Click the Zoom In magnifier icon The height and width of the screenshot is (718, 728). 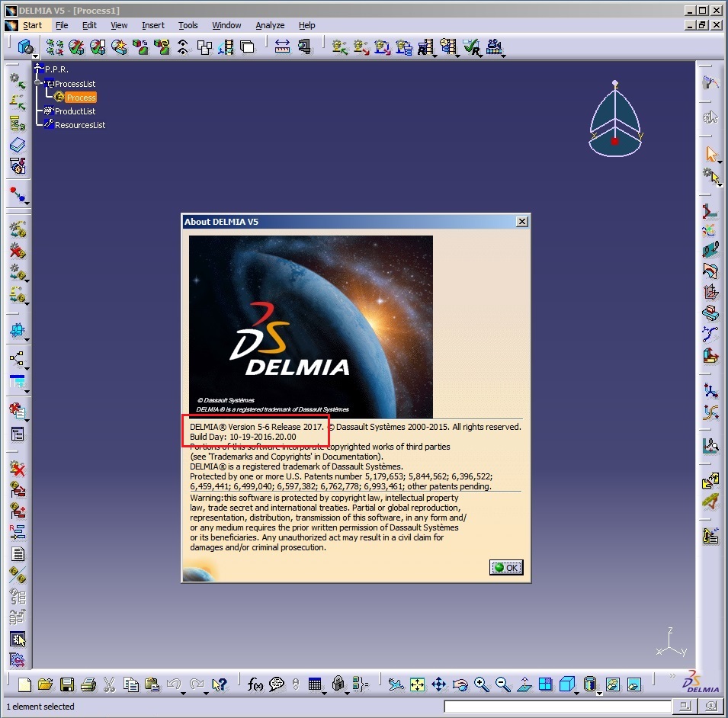[481, 684]
